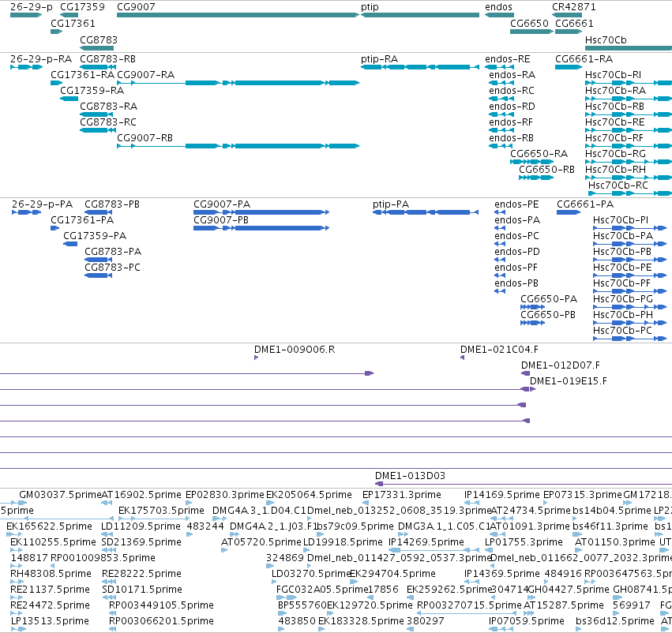672x633 pixels.
Task: Select the endos gene glyph
Action: tap(499, 15)
